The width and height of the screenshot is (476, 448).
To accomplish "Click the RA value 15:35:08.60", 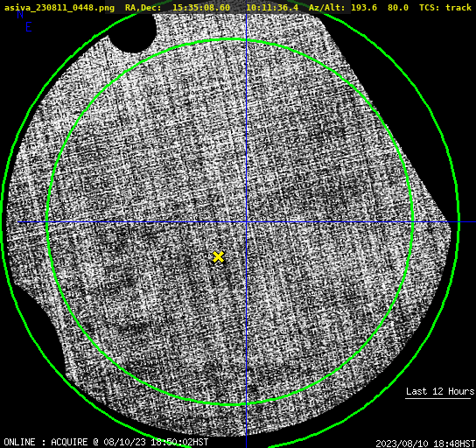I will (201, 8).
